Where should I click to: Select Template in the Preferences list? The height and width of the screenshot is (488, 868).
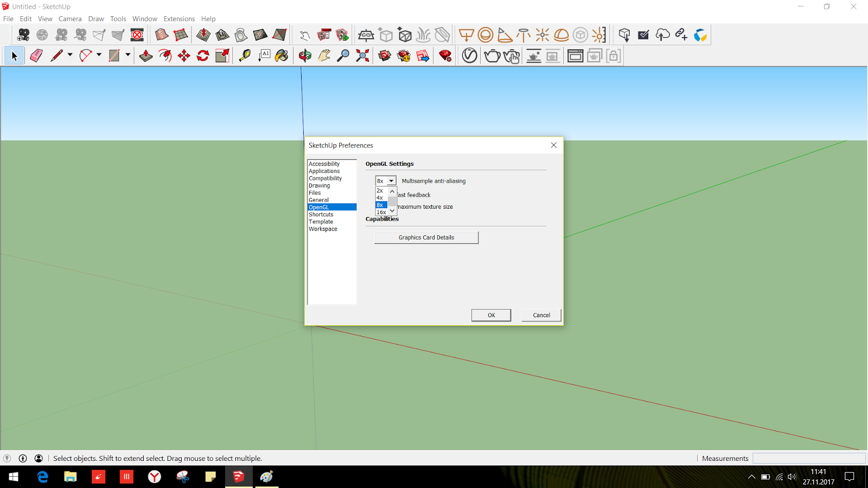(332, 222)
